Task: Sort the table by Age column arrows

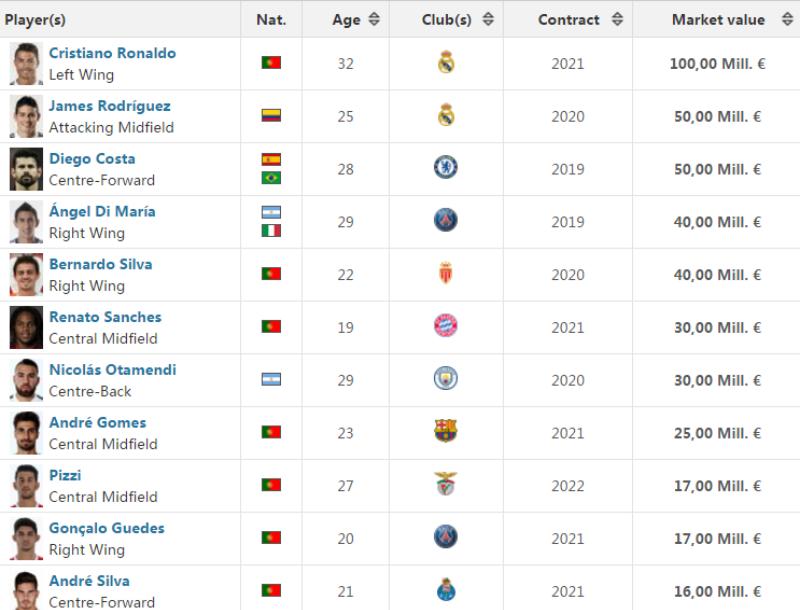Action: (374, 19)
